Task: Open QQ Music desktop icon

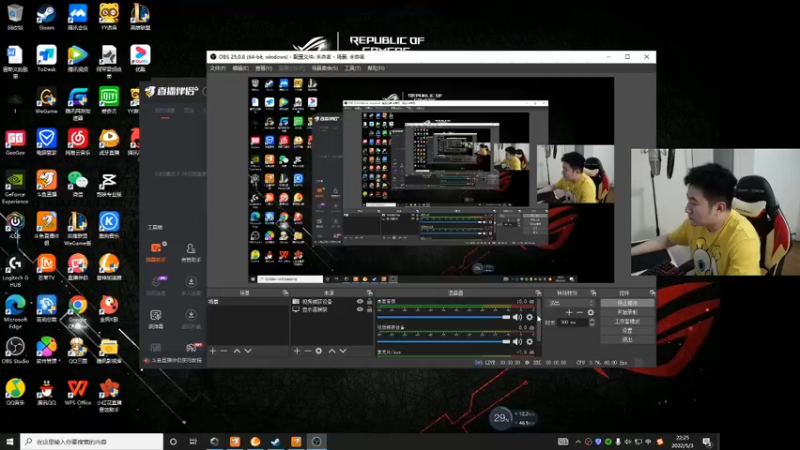Action: 15,392
